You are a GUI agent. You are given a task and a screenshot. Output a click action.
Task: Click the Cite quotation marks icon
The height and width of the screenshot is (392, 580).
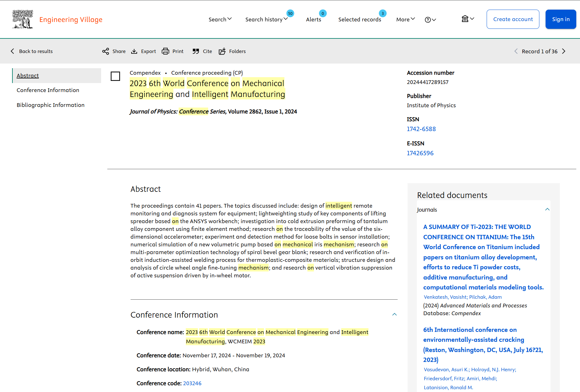[196, 51]
